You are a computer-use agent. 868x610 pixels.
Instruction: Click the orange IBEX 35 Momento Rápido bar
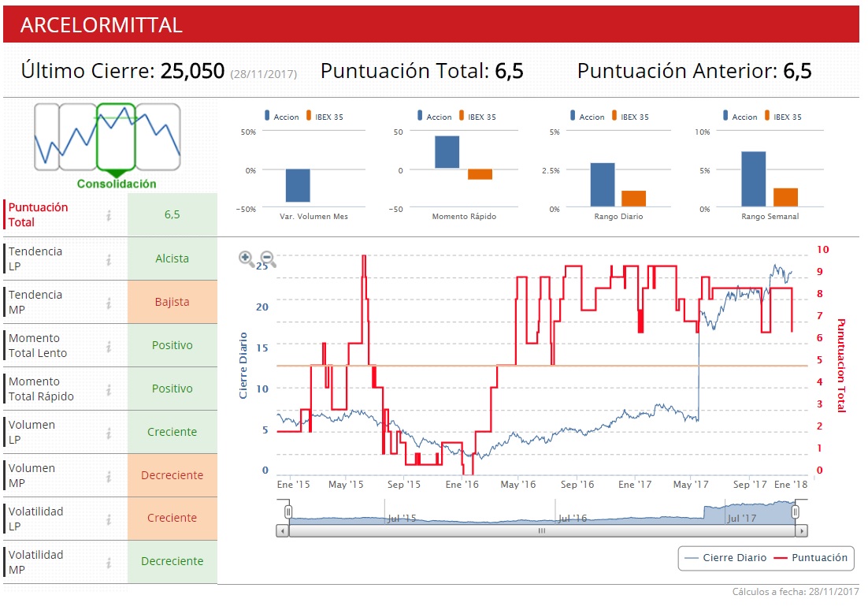coord(480,174)
